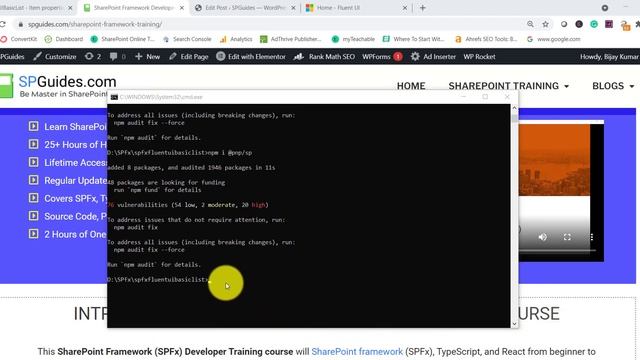The image size is (640, 360).
Task: Click the Learn SharePoint bullet icon
Action: point(33,126)
